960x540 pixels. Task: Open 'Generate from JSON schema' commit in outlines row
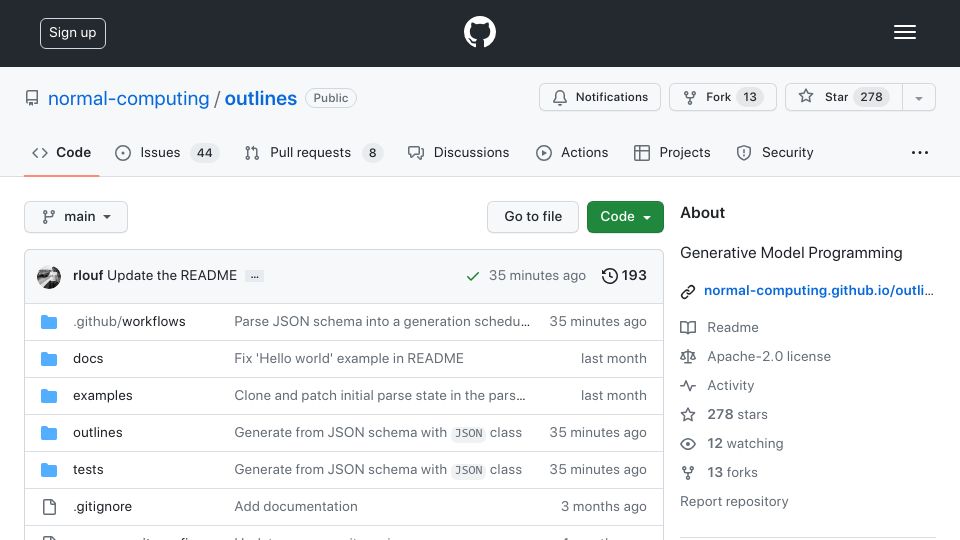tap(378, 432)
